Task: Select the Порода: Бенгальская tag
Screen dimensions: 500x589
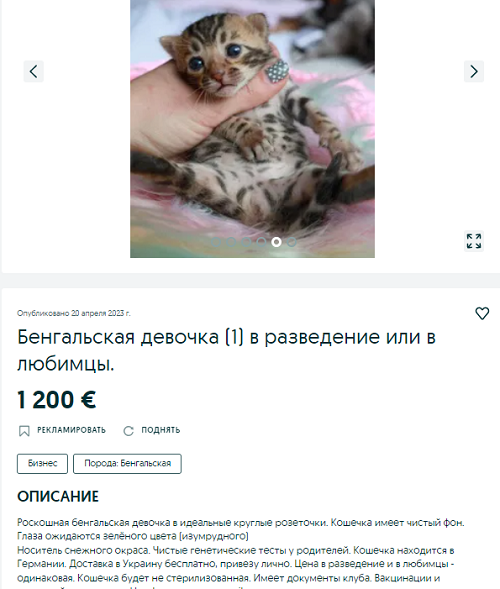Action: tap(127, 464)
